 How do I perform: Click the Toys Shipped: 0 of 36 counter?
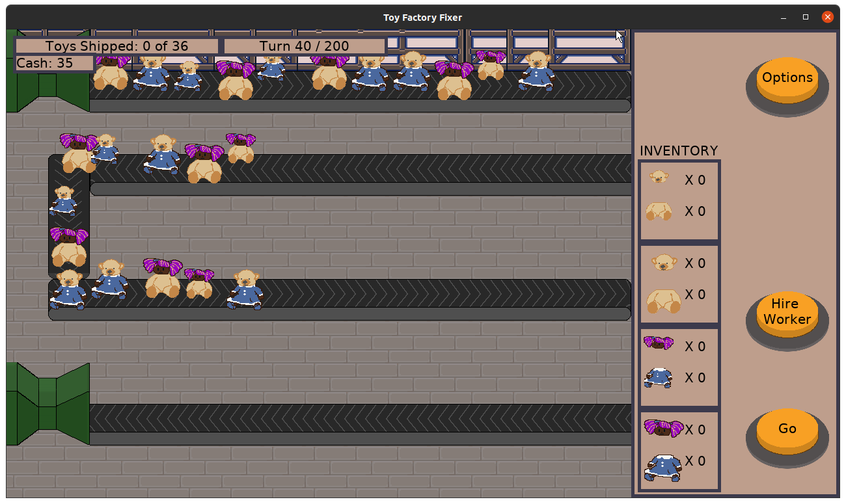pos(117,46)
